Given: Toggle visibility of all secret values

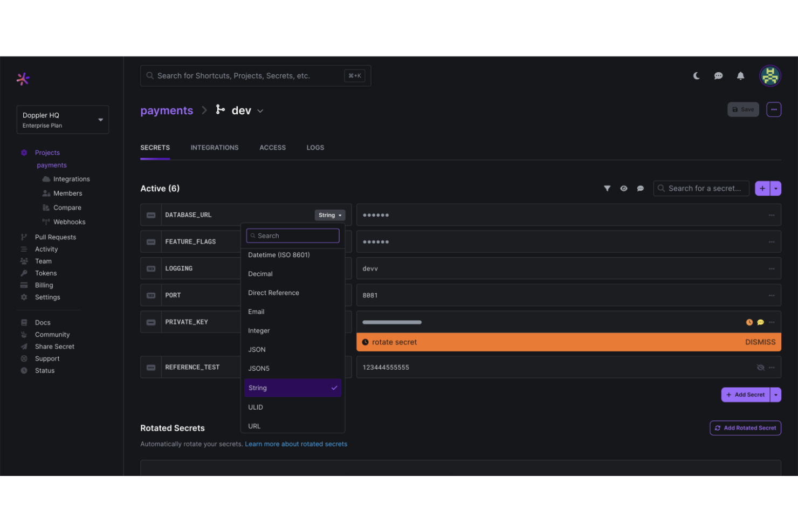Looking at the screenshot, I should point(624,188).
